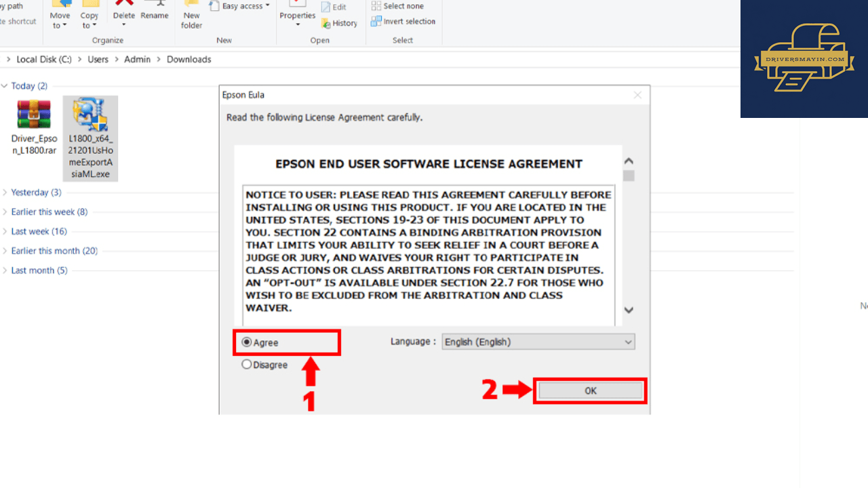The image size is (868, 488).
Task: Expand the Yesterday (3) group
Action: pos(5,192)
